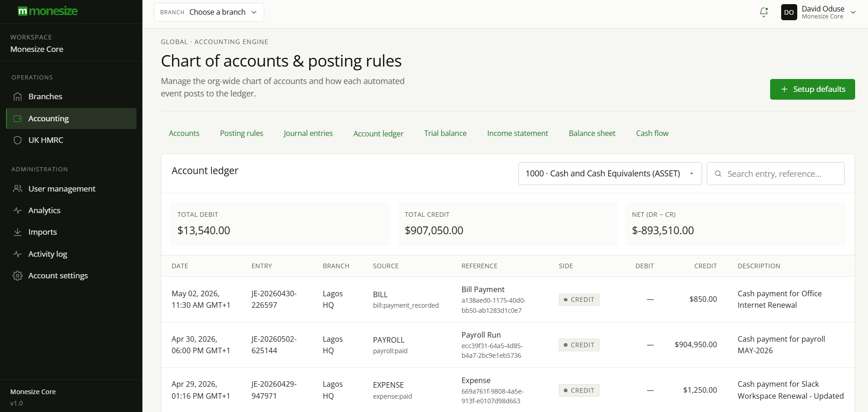This screenshot has height=412, width=868.
Task: Click the DATE column header
Action: coord(180,266)
